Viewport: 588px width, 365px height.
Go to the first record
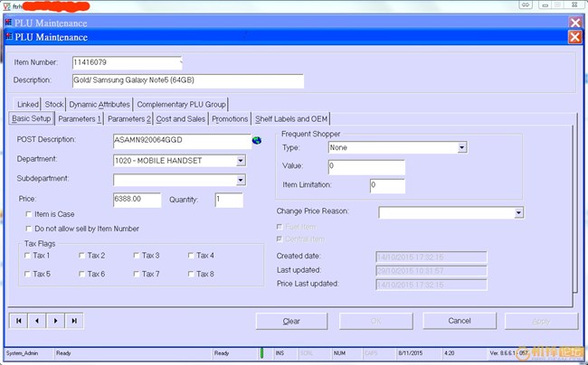[x=18, y=321]
